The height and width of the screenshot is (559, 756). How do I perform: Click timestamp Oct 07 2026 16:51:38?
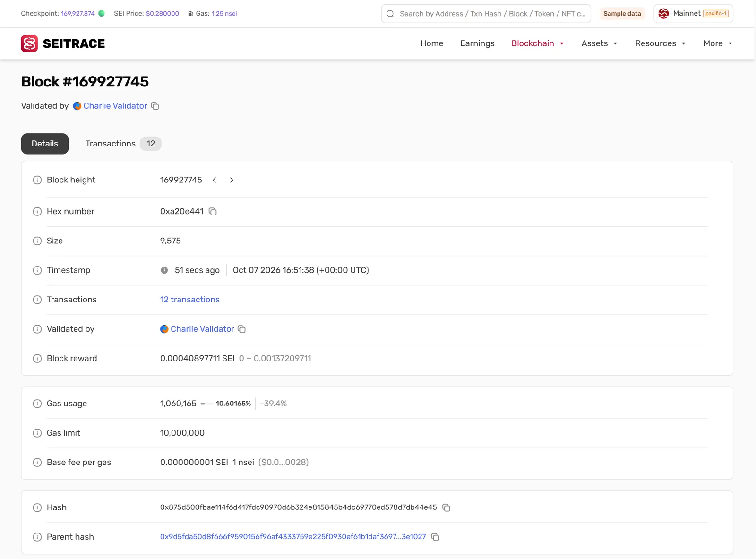301,270
